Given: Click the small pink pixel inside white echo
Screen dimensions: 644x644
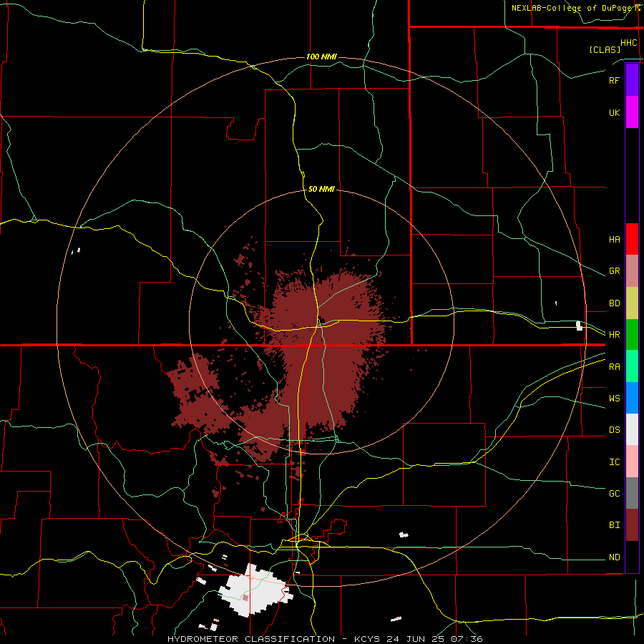Looking at the screenshot, I should 245,597.
